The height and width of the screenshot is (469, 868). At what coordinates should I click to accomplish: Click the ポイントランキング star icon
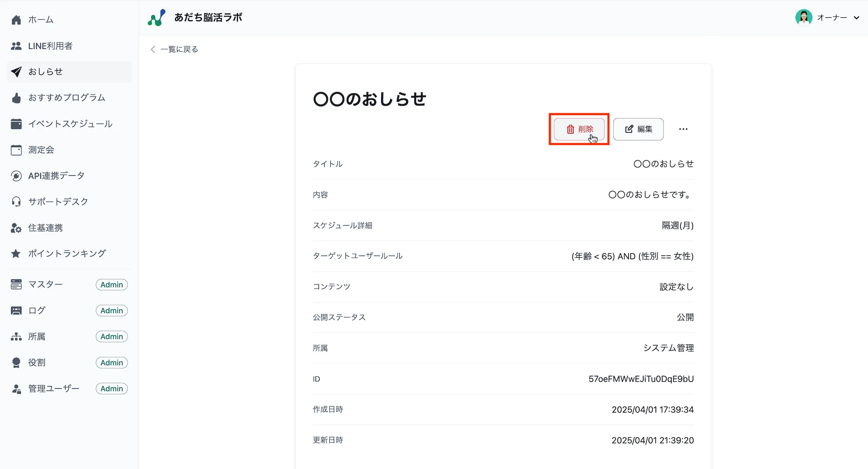coord(16,253)
